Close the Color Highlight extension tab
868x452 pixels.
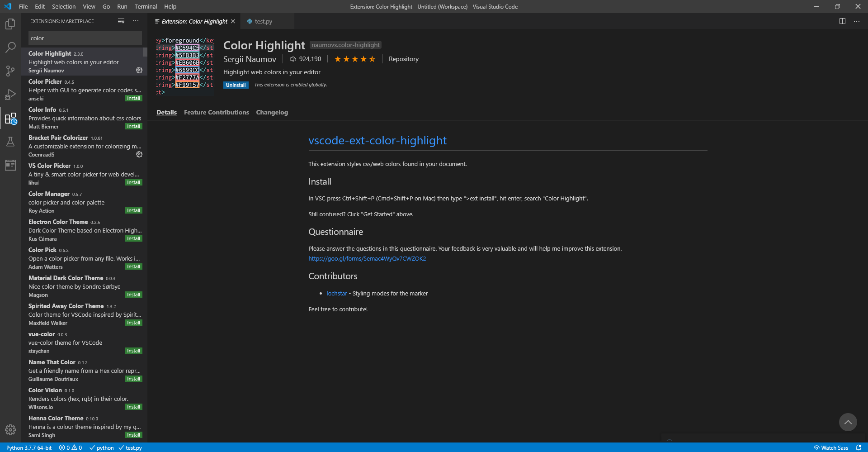coord(233,21)
